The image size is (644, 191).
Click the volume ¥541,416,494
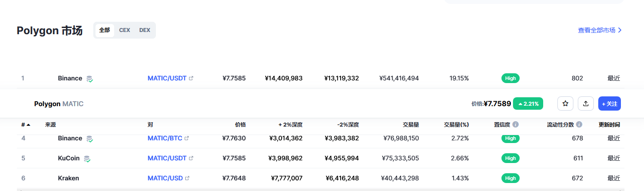point(399,78)
